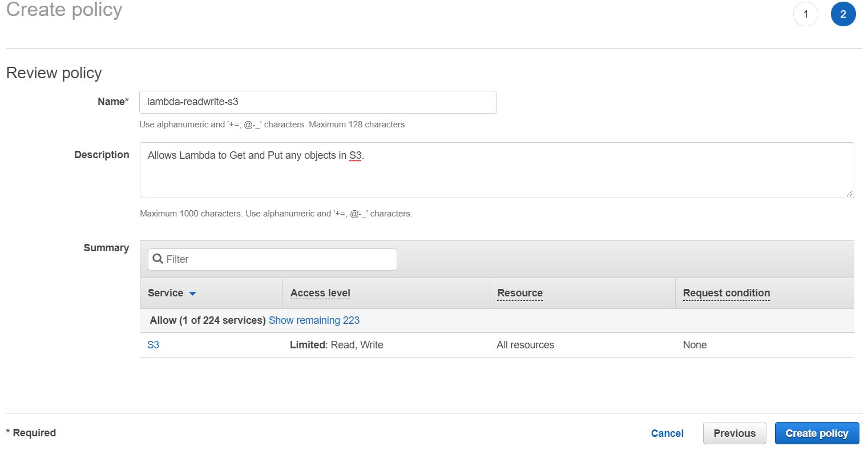The width and height of the screenshot is (868, 454).
Task: Open the S3 service link
Action: click(153, 345)
